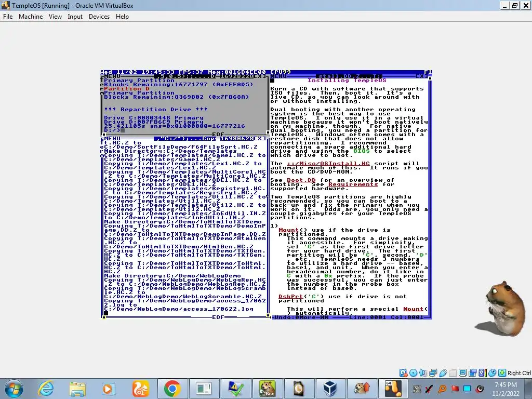The height and width of the screenshot is (399, 532).
Task: Close the top-left TempleOS terminal via [X]
Action: click(261, 76)
